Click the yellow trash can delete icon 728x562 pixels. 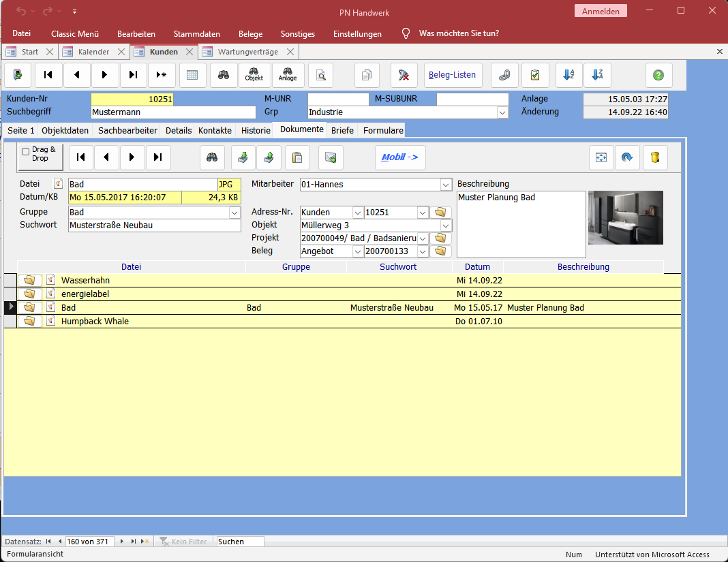(x=654, y=157)
